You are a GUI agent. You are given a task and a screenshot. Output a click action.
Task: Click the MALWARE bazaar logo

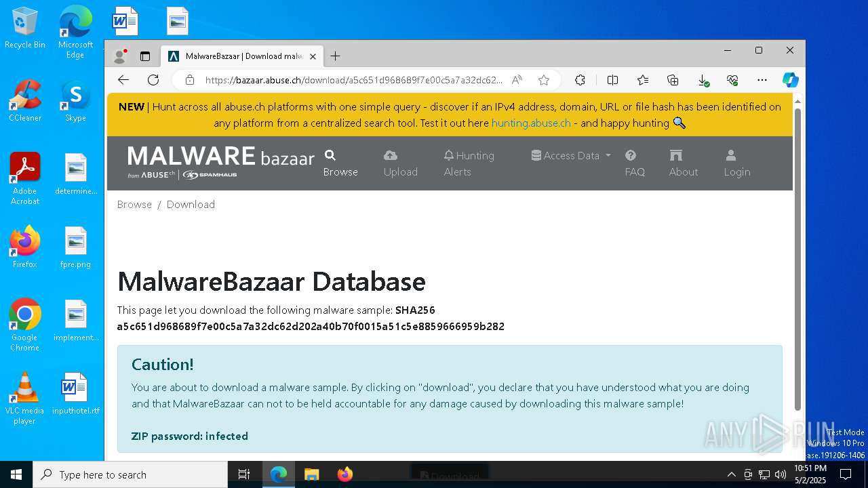click(221, 163)
